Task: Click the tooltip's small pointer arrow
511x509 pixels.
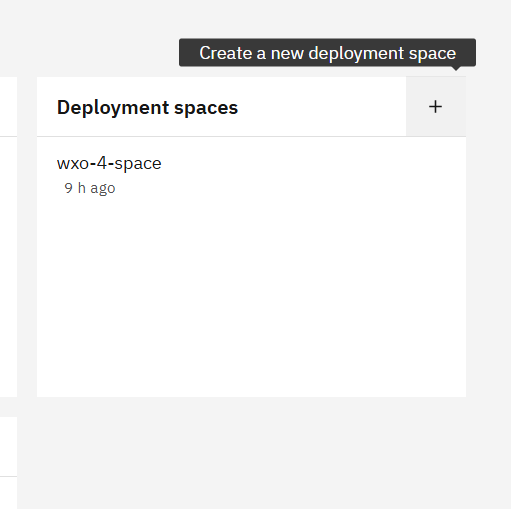Action: coord(456,69)
